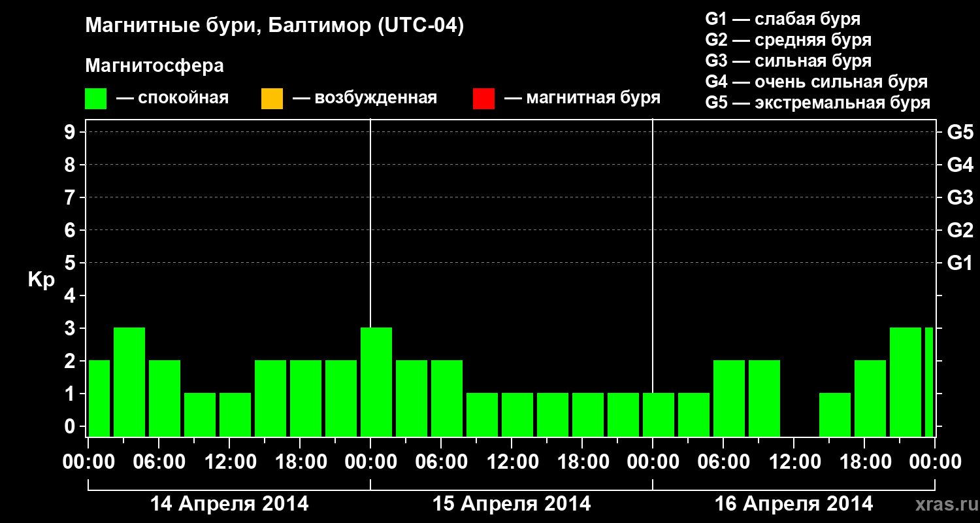Click the Kp 3 bar starting 15 April midnight

click(376, 382)
